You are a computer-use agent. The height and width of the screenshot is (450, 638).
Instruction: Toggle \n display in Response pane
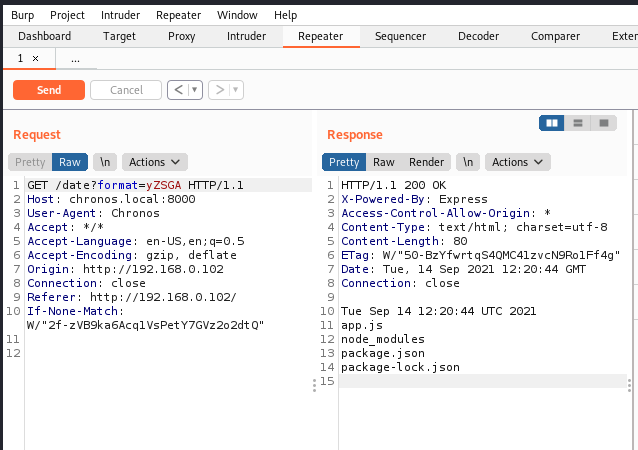pos(468,162)
